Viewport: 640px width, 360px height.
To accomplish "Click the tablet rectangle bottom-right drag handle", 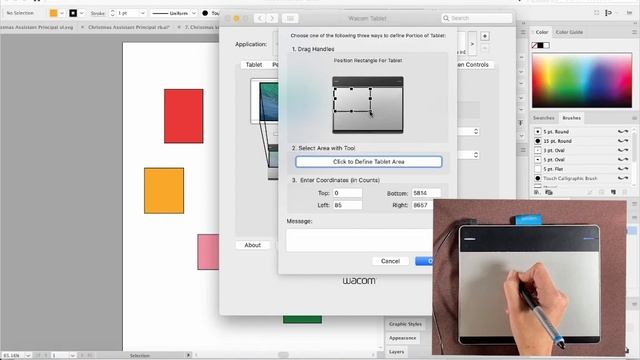I will tap(371, 111).
